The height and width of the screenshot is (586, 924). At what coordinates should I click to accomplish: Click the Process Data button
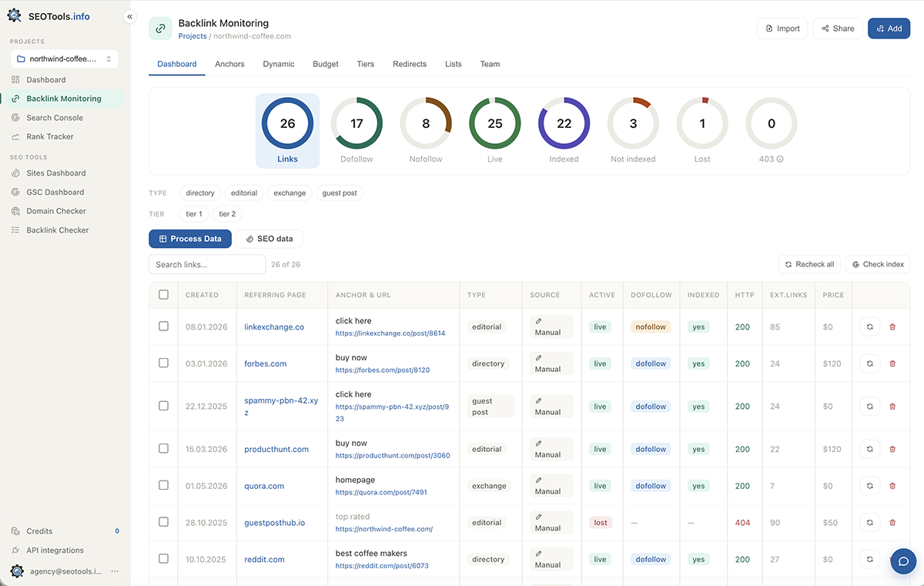190,239
